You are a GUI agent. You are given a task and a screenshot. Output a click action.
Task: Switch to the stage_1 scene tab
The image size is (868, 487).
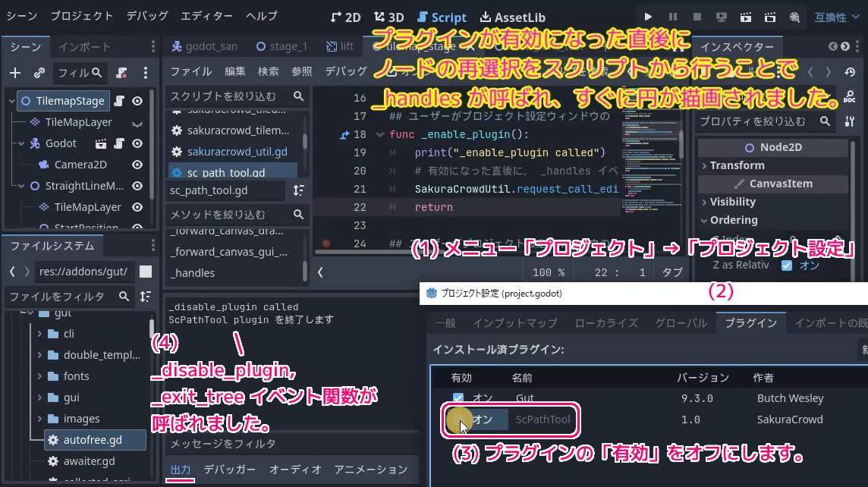tap(281, 46)
